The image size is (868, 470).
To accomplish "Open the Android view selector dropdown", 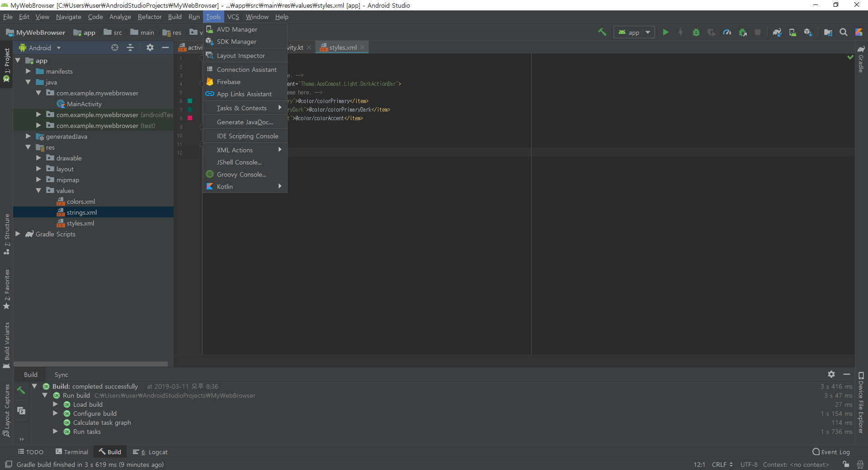I will (40, 47).
